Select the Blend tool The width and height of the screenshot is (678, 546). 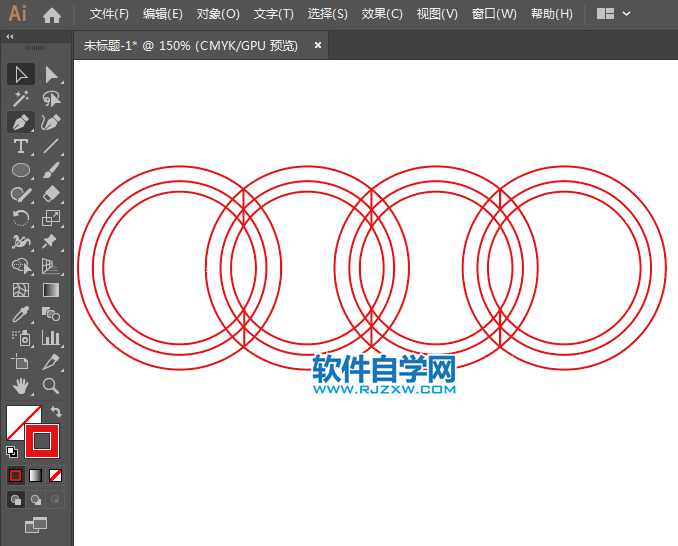[x=51, y=314]
